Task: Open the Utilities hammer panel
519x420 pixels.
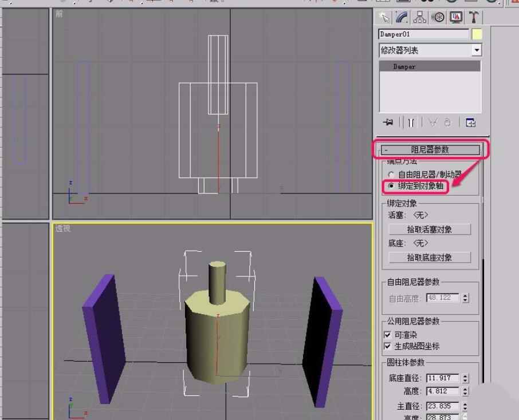Action: point(473,18)
